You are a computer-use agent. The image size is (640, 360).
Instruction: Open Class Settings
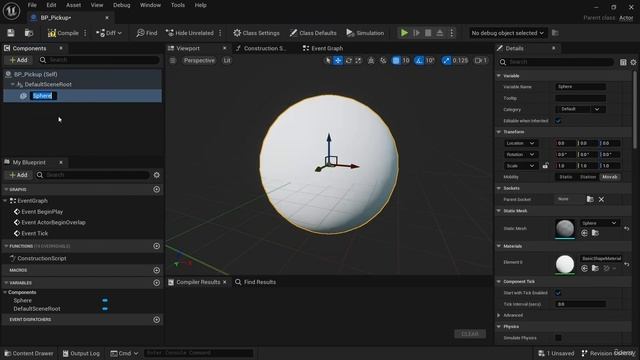pos(256,33)
